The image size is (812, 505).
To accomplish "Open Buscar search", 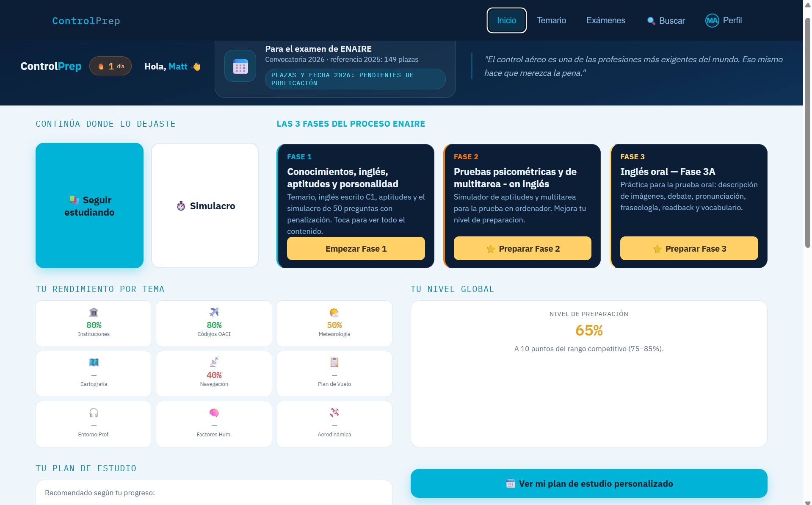I will (666, 20).
